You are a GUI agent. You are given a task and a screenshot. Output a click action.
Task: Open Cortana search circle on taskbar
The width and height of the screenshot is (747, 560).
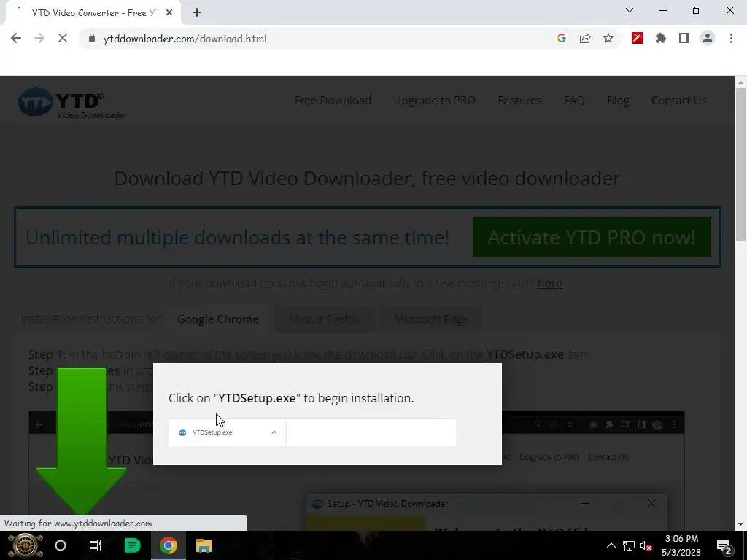coord(61,545)
